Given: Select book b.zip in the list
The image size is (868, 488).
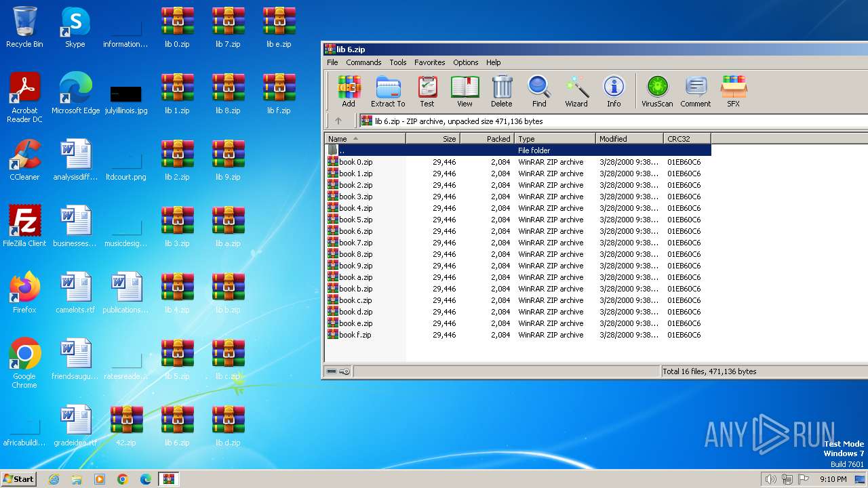Looking at the screenshot, I should coord(518,289).
